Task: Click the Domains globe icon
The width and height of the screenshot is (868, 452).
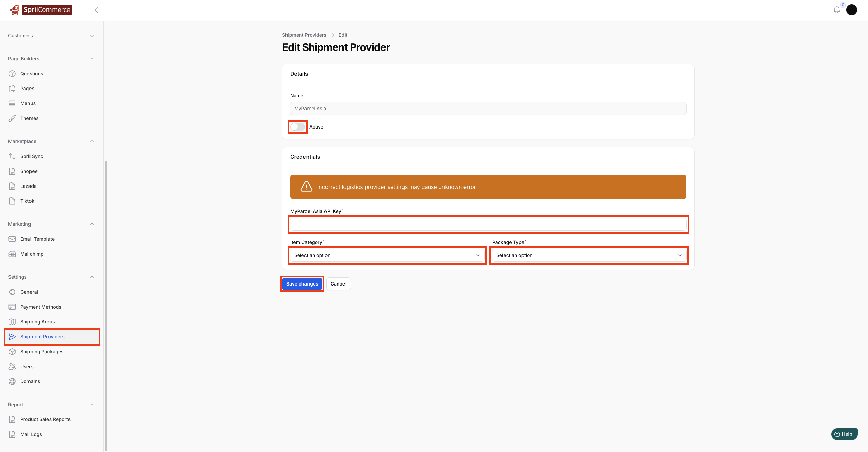Action: tap(12, 381)
